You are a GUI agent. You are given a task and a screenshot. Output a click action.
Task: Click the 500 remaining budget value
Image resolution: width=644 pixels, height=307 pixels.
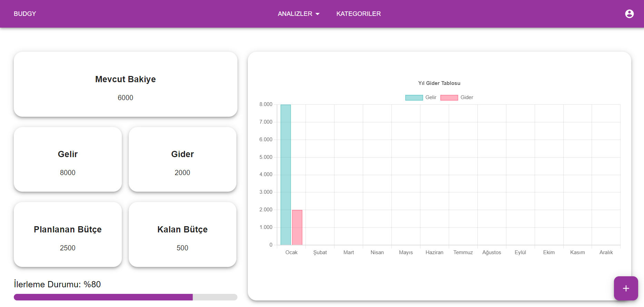point(183,248)
